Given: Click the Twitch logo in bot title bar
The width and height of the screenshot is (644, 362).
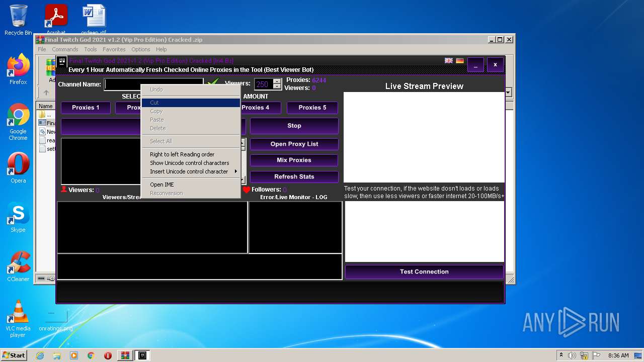Looking at the screenshot, I should click(x=62, y=62).
